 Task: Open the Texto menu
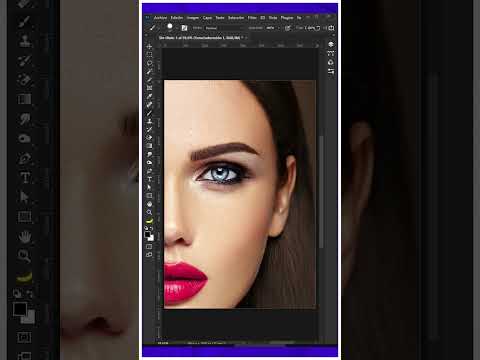(220, 18)
